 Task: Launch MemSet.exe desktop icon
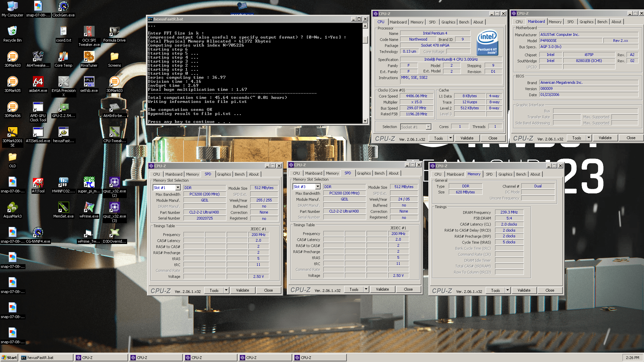pyautogui.click(x=63, y=210)
